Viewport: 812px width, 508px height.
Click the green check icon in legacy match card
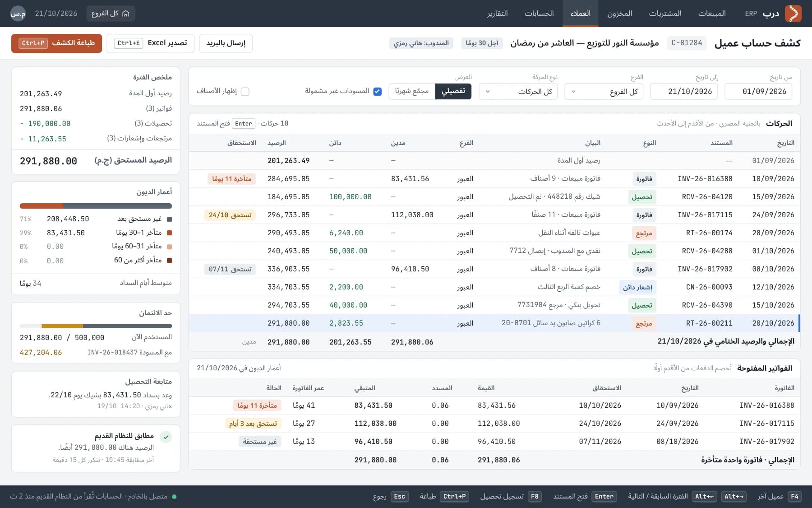tap(166, 437)
